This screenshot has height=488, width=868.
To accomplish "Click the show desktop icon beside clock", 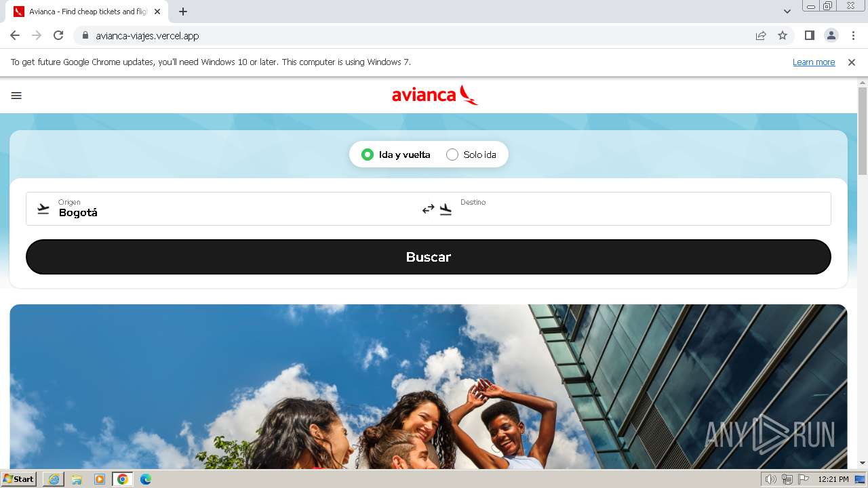I will coord(861,479).
